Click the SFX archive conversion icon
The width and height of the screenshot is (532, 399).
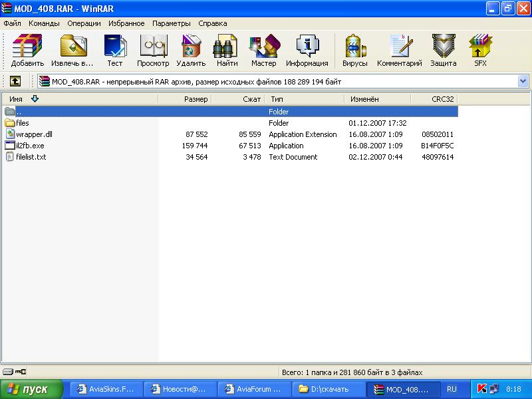tap(480, 51)
